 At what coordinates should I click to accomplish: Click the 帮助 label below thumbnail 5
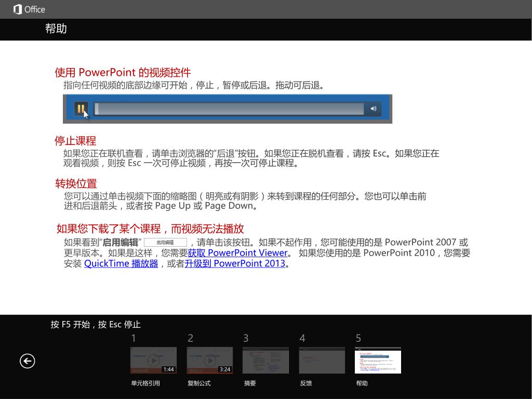click(x=362, y=383)
